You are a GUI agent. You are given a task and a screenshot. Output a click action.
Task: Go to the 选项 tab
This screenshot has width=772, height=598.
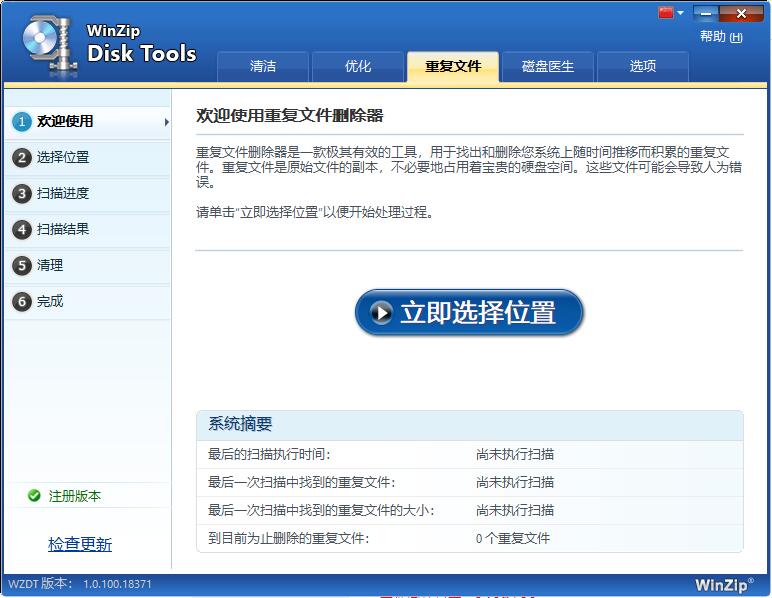coord(643,66)
